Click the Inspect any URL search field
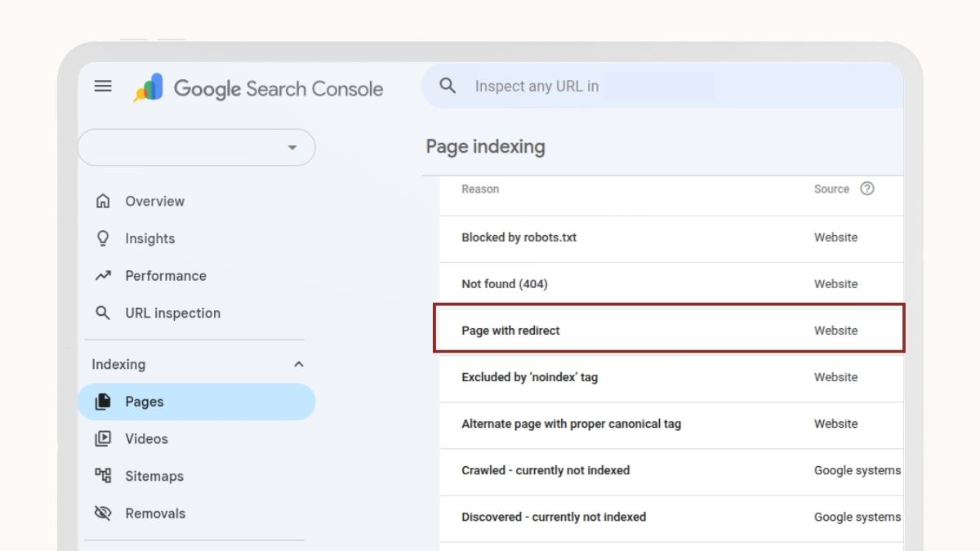The width and height of the screenshot is (980, 551). coord(662,86)
